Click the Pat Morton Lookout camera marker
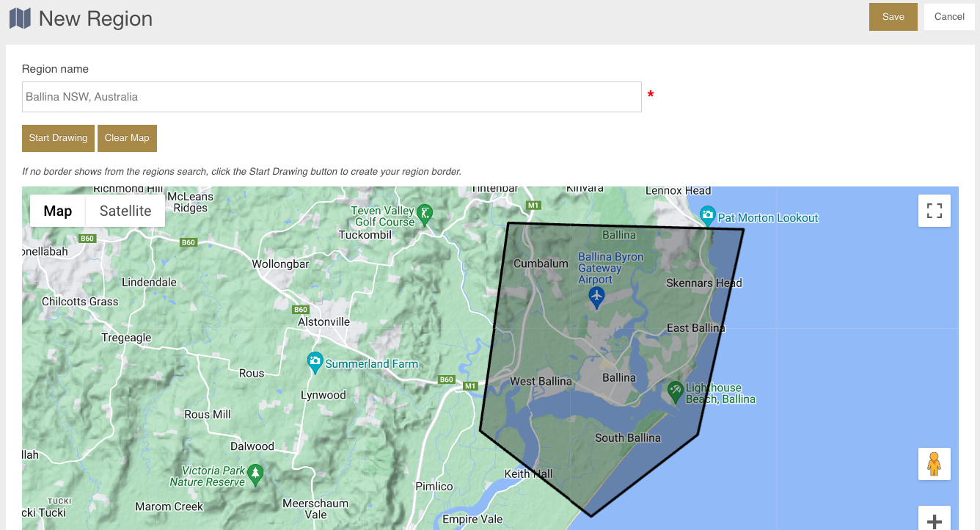Image resolution: width=980 pixels, height=530 pixels. click(707, 216)
